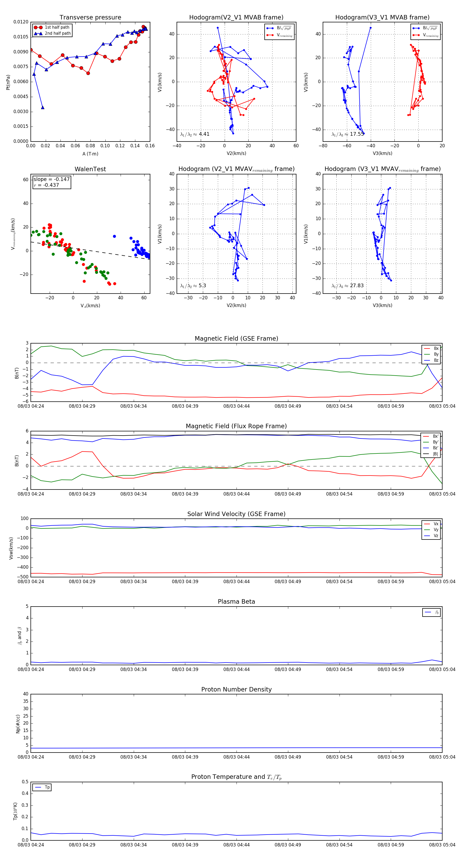Click the 'Vremaining' legend entry in V3_V1 MVAB hodogram
The image size is (473, 868).
pos(425,35)
